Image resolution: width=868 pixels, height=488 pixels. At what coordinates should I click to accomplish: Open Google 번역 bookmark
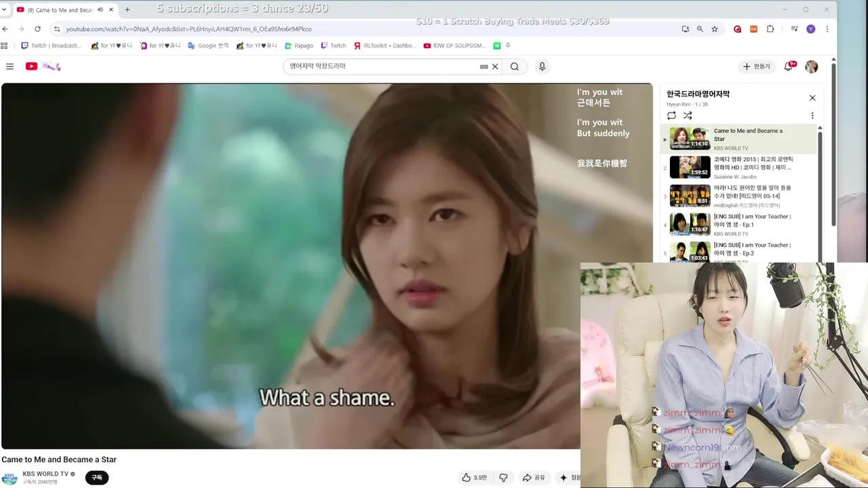click(x=208, y=45)
